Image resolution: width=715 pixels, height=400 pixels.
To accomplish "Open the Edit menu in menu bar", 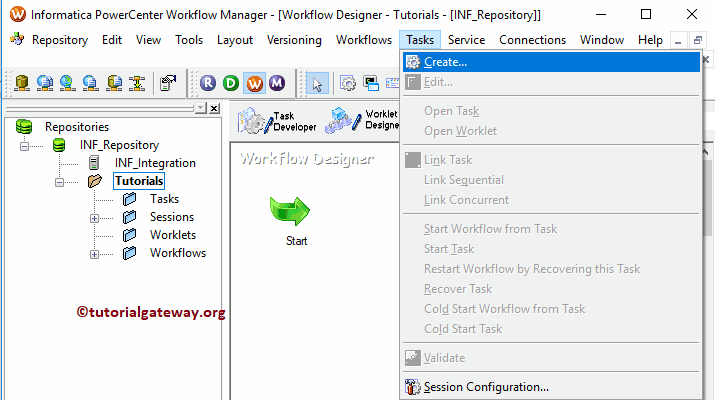I will (x=112, y=40).
